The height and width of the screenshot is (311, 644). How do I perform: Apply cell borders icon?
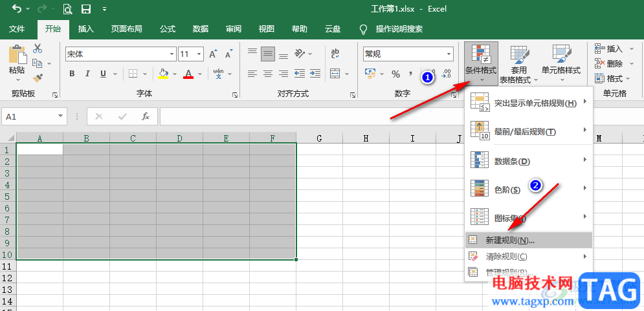(133, 74)
